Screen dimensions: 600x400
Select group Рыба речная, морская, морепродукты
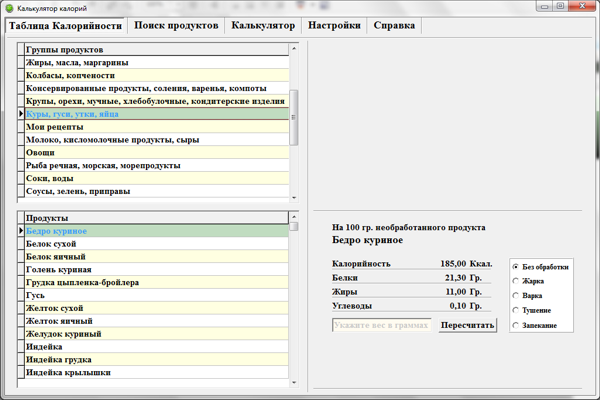click(157, 165)
